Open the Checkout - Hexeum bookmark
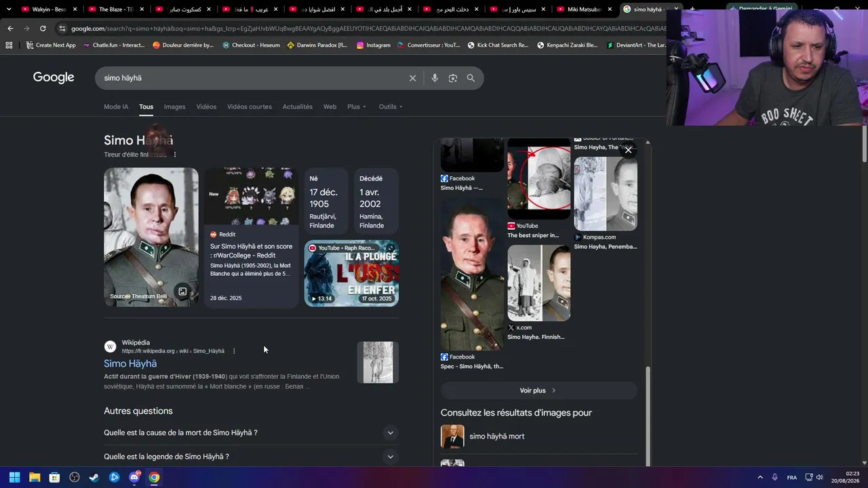Viewport: 868px width, 488px height. tap(251, 45)
